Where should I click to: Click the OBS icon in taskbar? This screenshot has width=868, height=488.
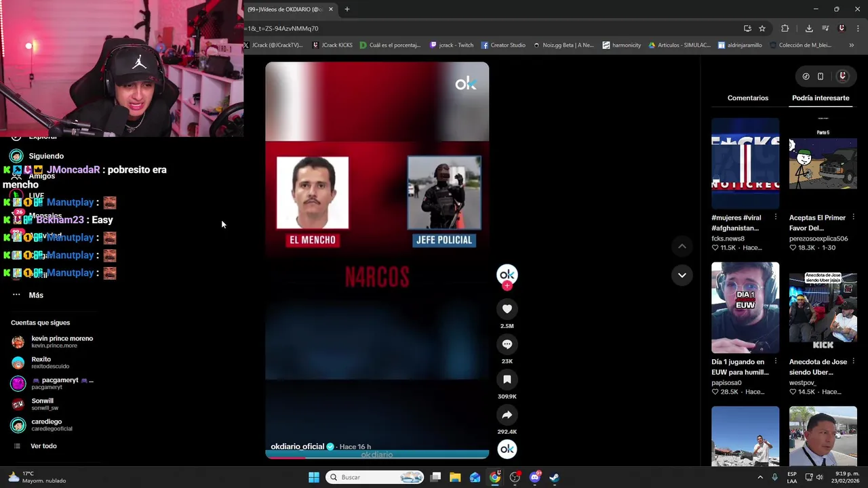coord(515,477)
